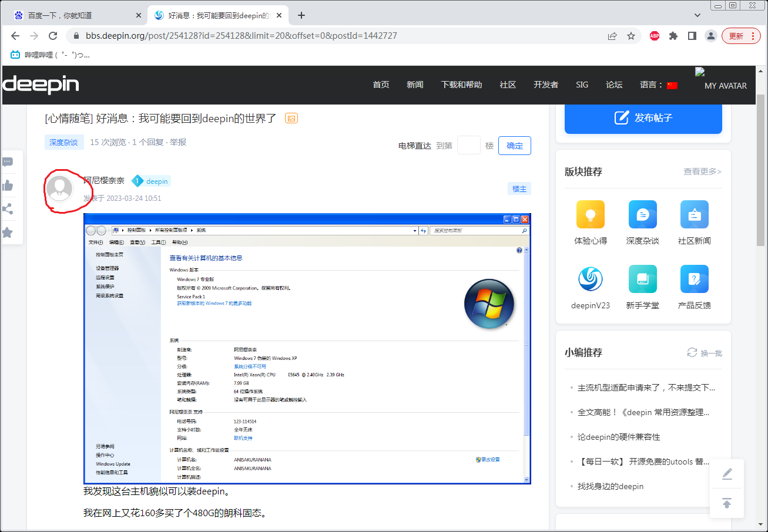The height and width of the screenshot is (532, 768).
Task: Open 论deepin的硬件兼容性 post
Action: (x=619, y=437)
